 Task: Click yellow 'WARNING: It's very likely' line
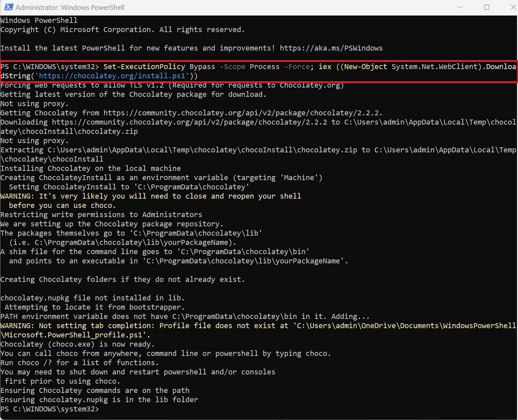151,196
